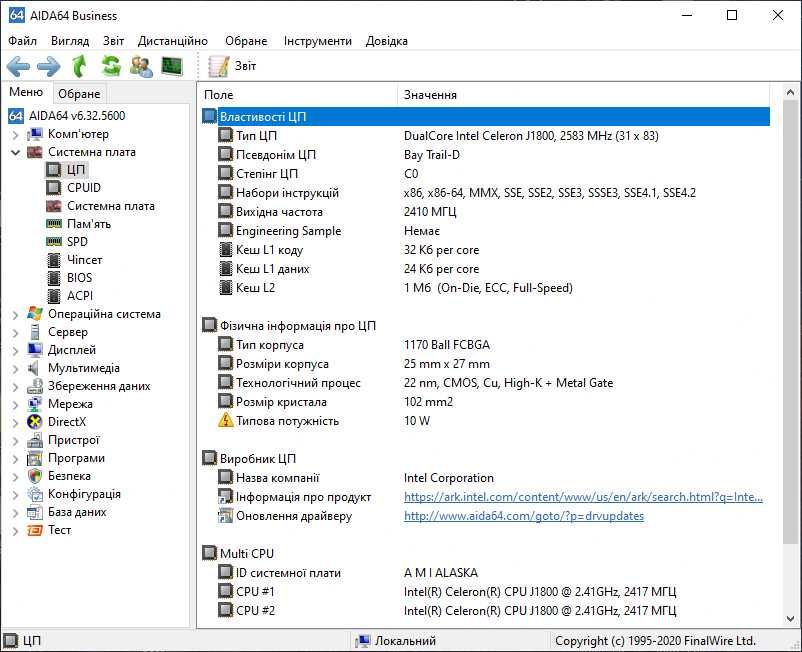Open the Файл menu
Image resolution: width=802 pixels, height=652 pixels.
(23, 41)
